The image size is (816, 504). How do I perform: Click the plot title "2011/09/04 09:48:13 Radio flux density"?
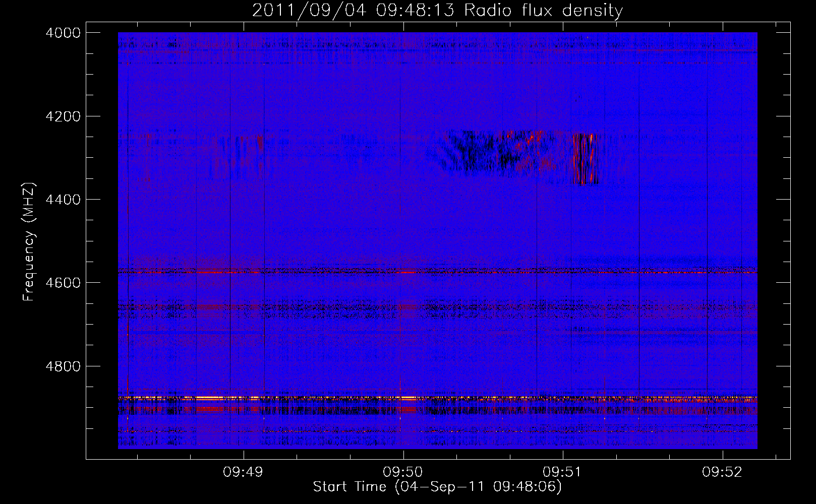click(437, 10)
